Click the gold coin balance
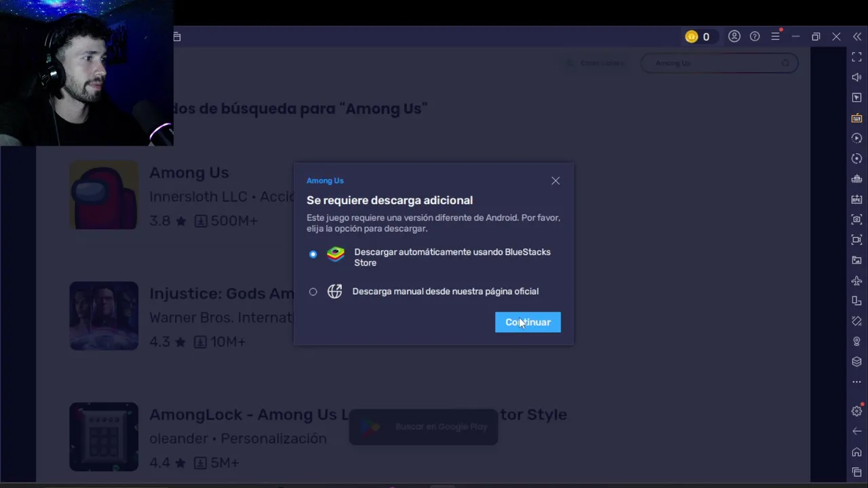The width and height of the screenshot is (868, 488). [x=698, y=37]
